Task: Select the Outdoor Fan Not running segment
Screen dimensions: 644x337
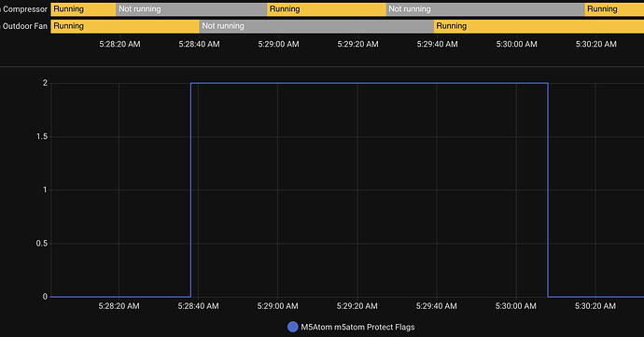Action: coord(316,26)
